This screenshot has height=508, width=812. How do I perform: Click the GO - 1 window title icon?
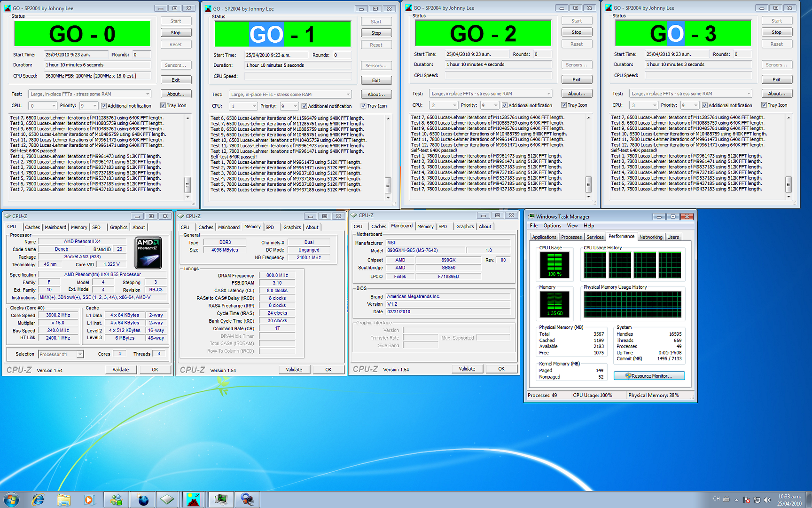click(207, 8)
